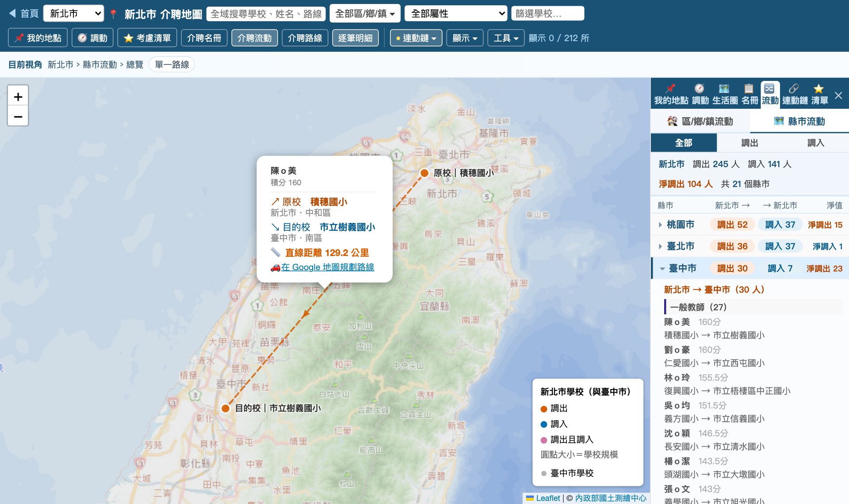Switch to 縣市流動 tab
849x504 pixels.
tap(799, 121)
